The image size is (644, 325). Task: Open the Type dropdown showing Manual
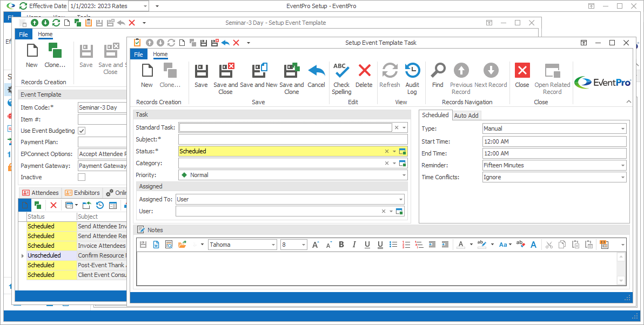pyautogui.click(x=622, y=128)
